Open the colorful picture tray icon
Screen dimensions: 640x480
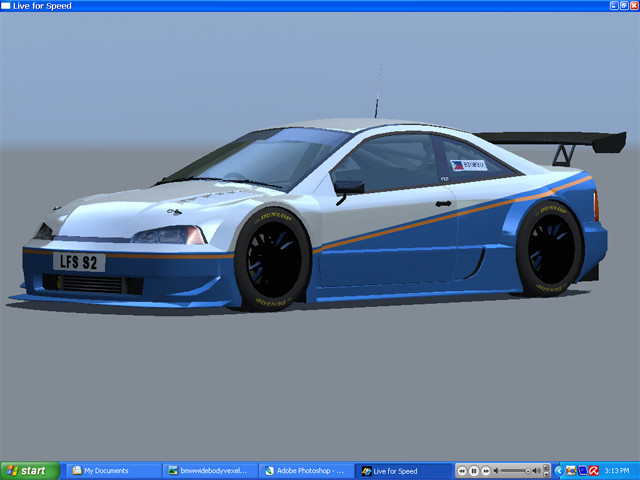(x=571, y=471)
